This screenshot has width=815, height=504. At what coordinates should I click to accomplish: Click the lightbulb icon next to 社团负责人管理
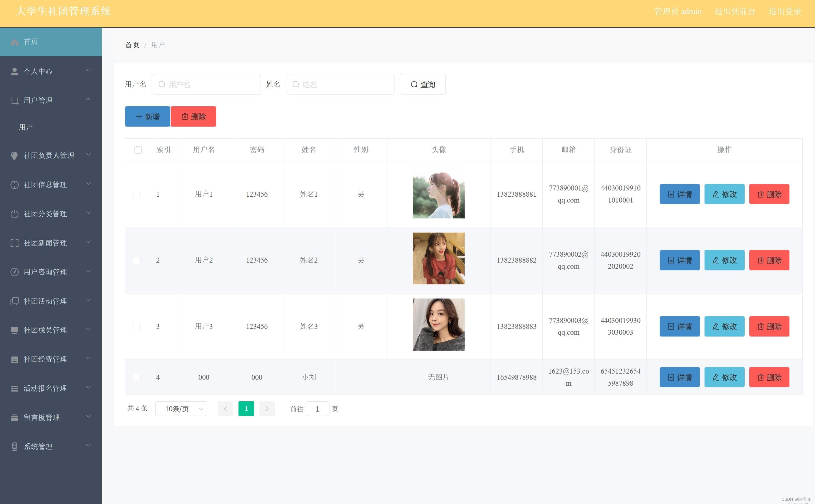(x=14, y=156)
